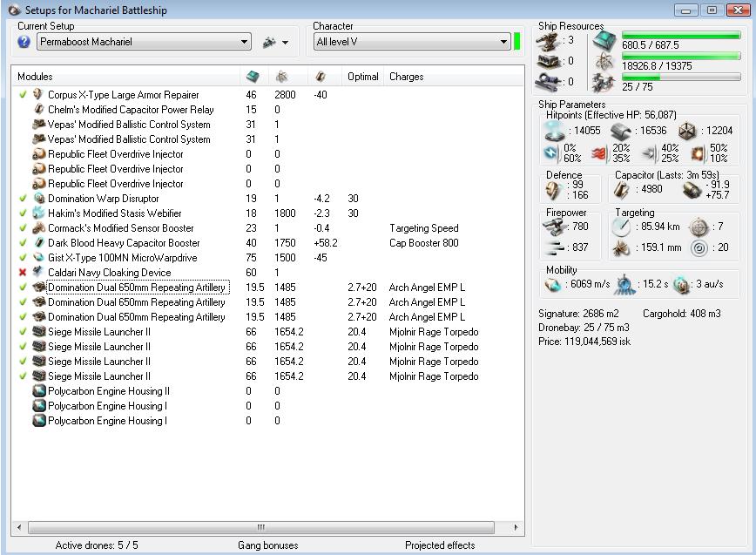The width and height of the screenshot is (756, 555).
Task: Sort by the powergrid column header icon
Action: [x=281, y=76]
